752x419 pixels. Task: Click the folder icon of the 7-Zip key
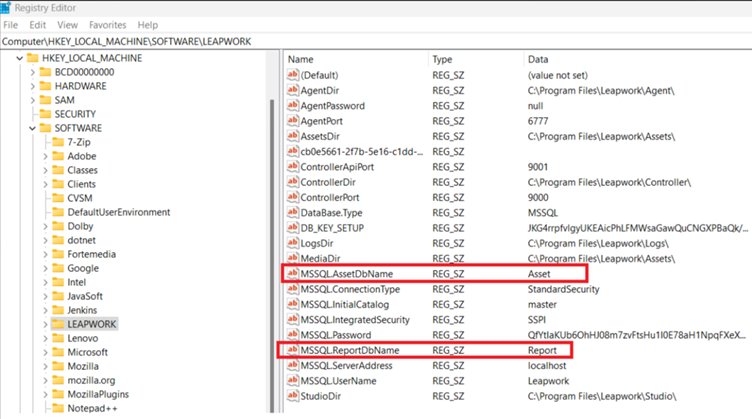(x=58, y=142)
